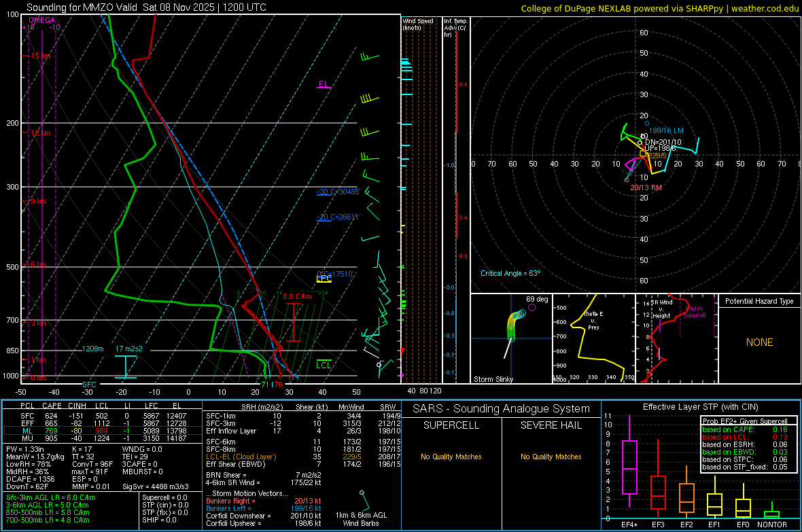
Task: Click the magenta EL marker on the skew-T
Action: click(x=324, y=84)
